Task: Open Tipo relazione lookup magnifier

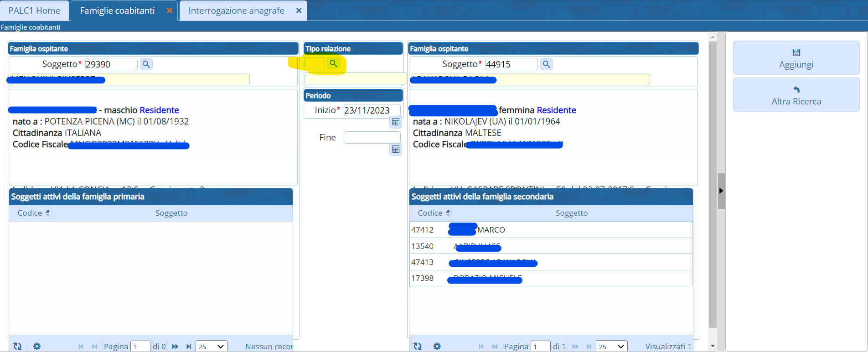Action: click(x=334, y=63)
